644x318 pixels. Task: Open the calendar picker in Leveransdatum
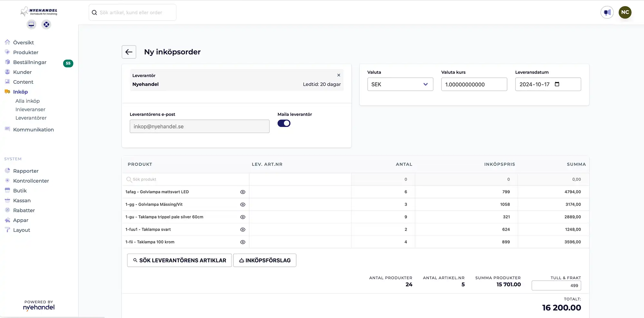[557, 84]
